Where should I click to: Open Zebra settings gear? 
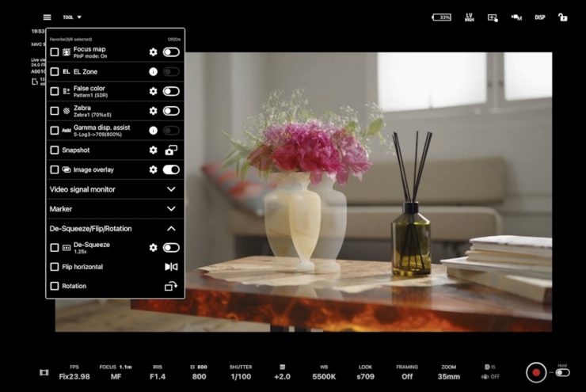click(153, 111)
